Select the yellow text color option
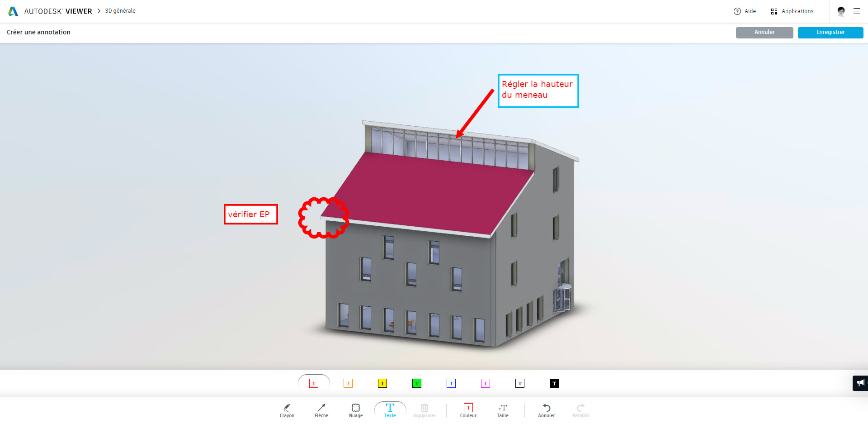The width and height of the screenshot is (868, 424). pyautogui.click(x=382, y=383)
